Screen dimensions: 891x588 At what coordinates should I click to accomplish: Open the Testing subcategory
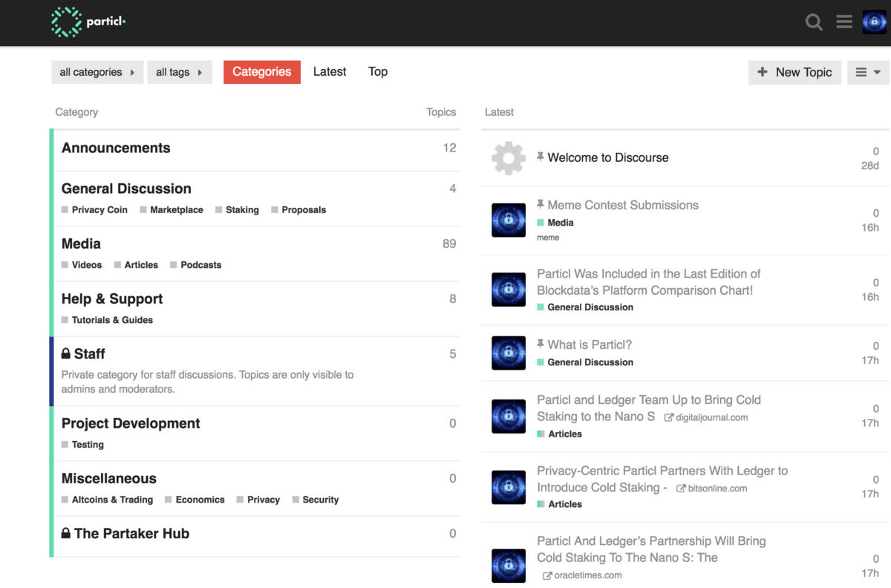click(82, 445)
